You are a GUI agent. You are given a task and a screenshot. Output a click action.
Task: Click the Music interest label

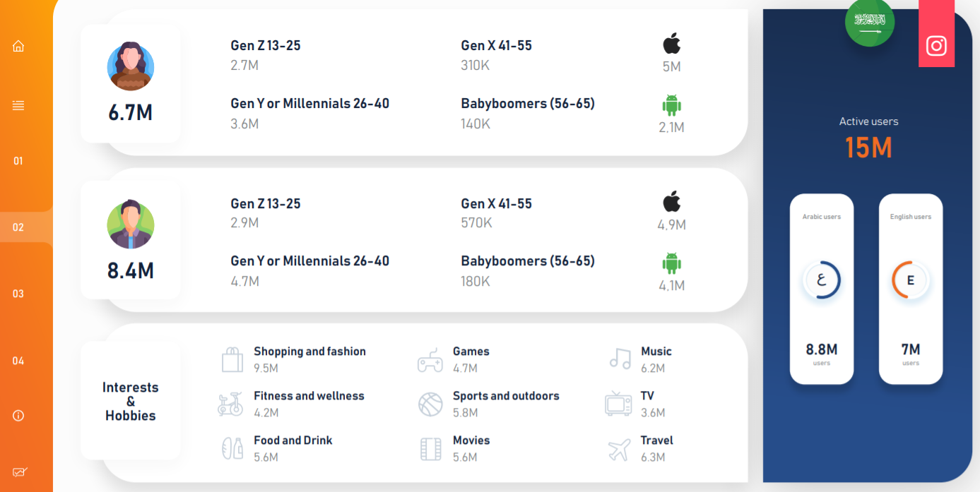(x=656, y=352)
